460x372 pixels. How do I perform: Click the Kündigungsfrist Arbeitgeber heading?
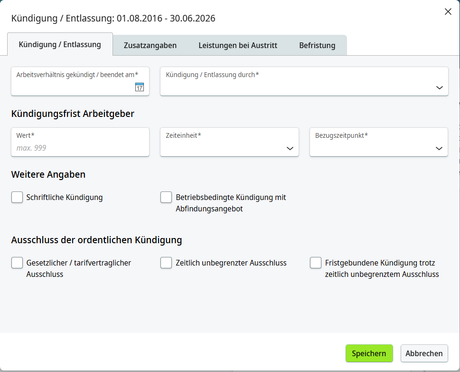coord(73,114)
